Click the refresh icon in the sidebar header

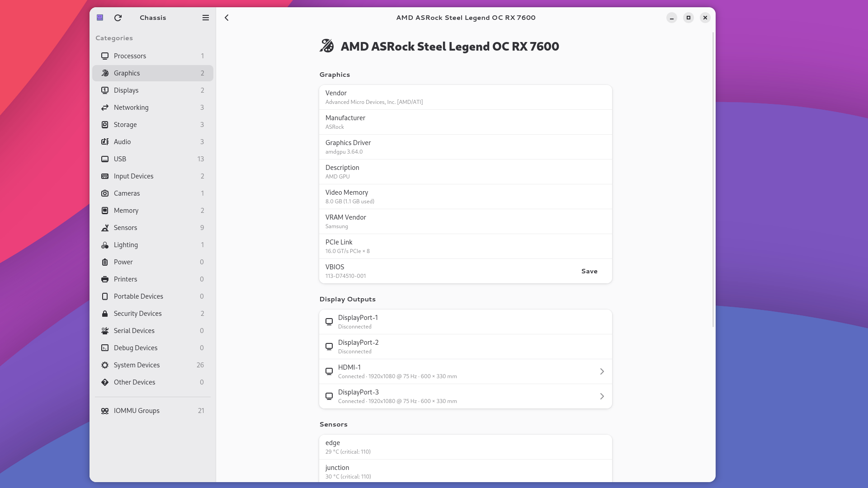pyautogui.click(x=118, y=18)
